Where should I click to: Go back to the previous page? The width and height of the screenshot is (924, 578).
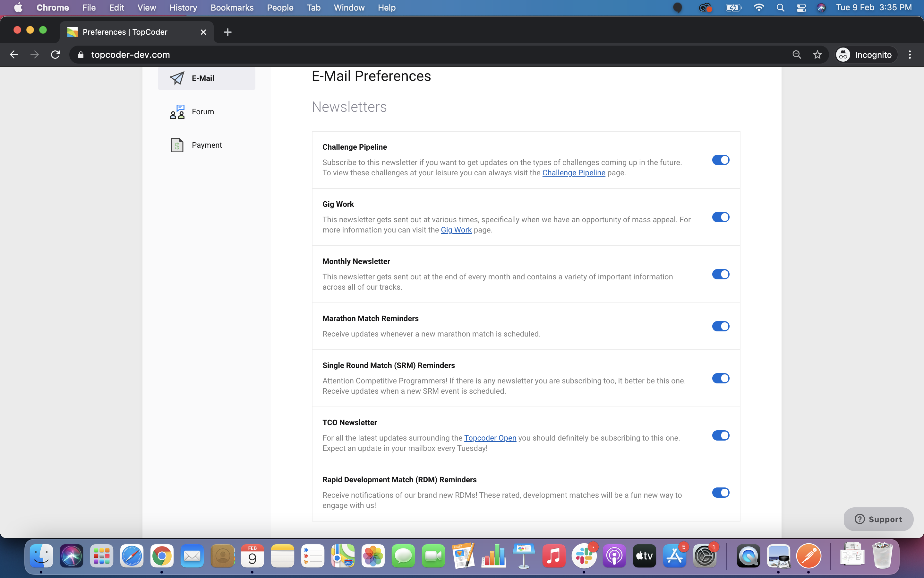[14, 55]
